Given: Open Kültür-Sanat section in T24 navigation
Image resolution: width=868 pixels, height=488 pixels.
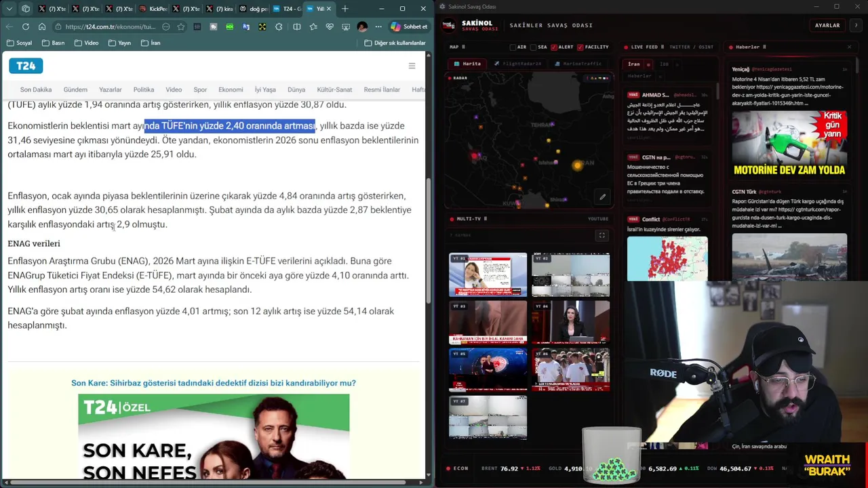Looking at the screenshot, I should pyautogui.click(x=334, y=89).
